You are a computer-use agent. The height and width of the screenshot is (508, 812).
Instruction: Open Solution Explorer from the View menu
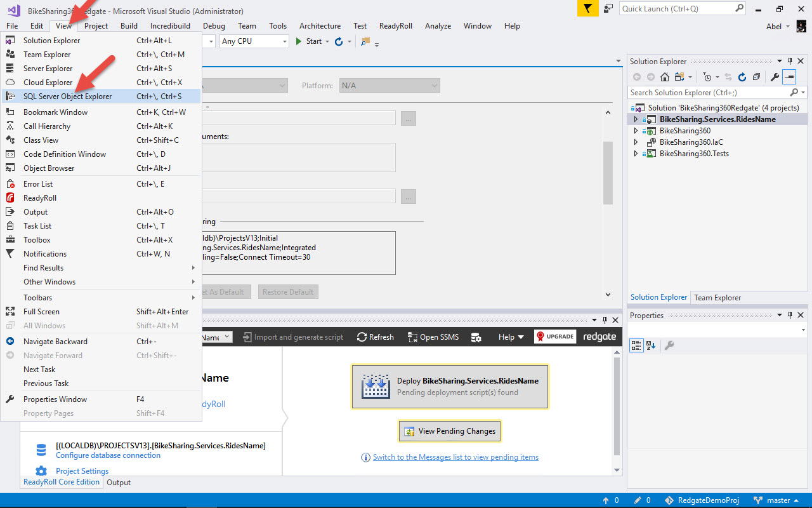coord(101,41)
